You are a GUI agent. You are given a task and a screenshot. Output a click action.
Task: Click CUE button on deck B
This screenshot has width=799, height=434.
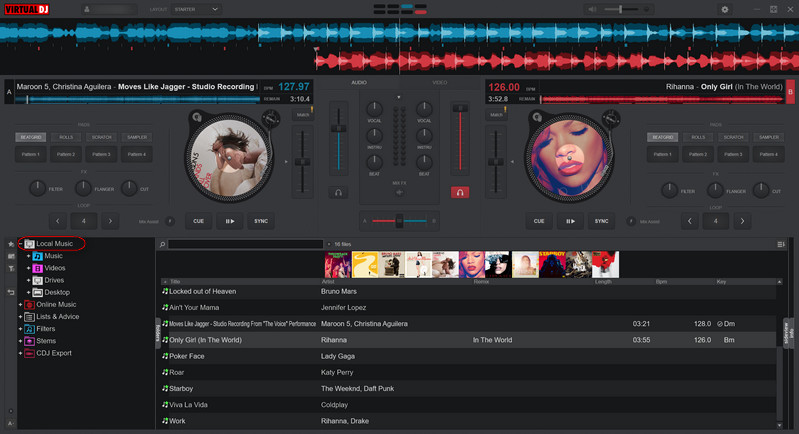tap(539, 221)
